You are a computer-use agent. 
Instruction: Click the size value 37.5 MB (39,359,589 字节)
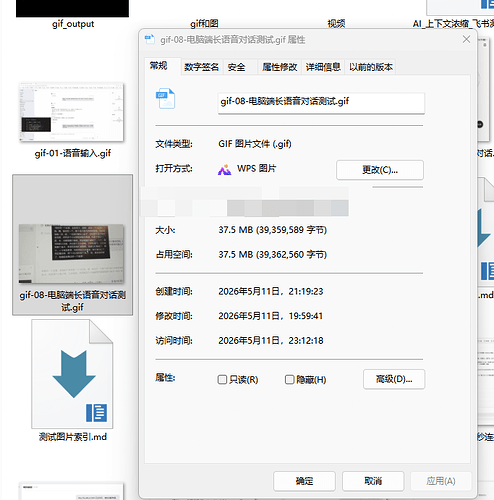pyautogui.click(x=272, y=230)
